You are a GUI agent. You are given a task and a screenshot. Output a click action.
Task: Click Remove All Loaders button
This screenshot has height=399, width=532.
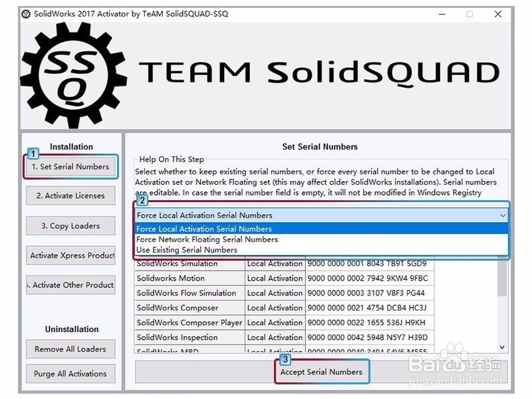pyautogui.click(x=70, y=348)
